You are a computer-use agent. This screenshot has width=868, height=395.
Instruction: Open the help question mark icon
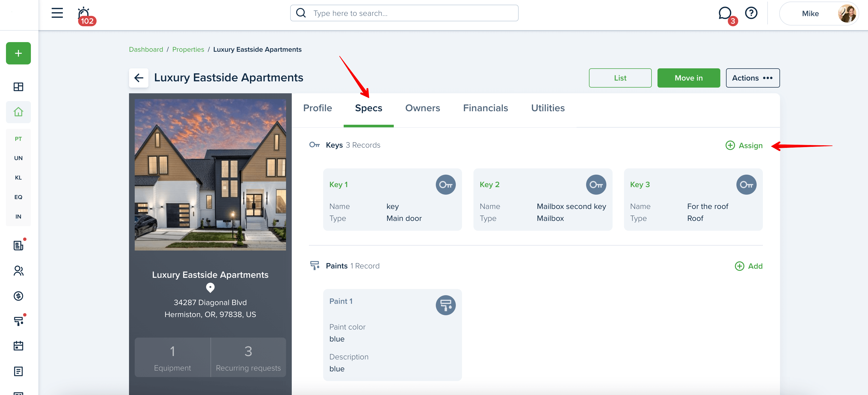click(751, 13)
